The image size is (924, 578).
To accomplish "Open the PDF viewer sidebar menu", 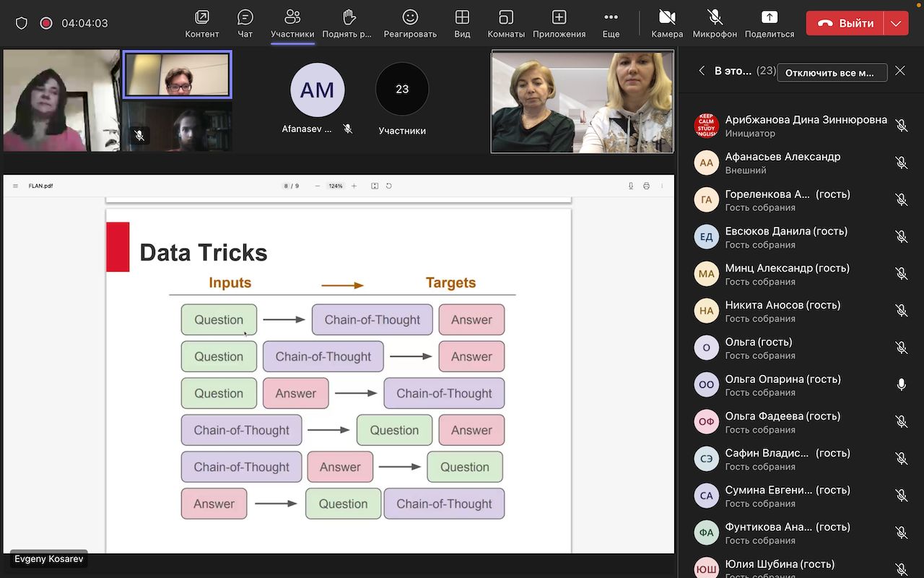I will click(x=15, y=186).
